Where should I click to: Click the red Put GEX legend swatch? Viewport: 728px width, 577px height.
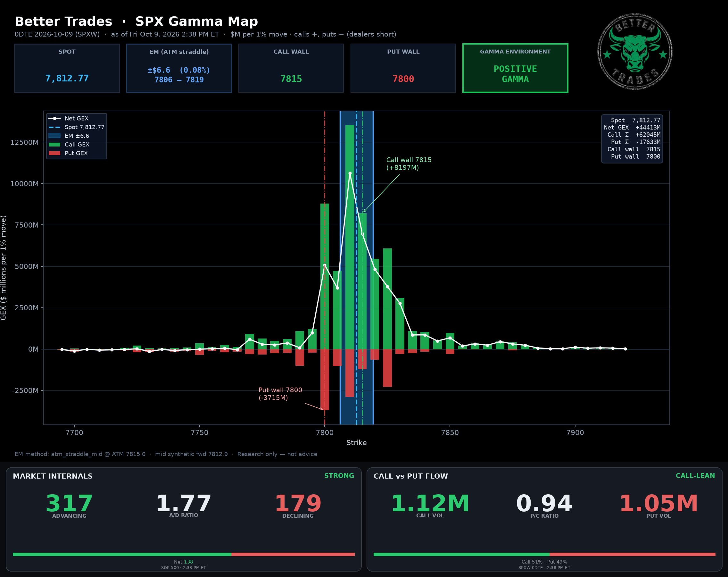54,153
